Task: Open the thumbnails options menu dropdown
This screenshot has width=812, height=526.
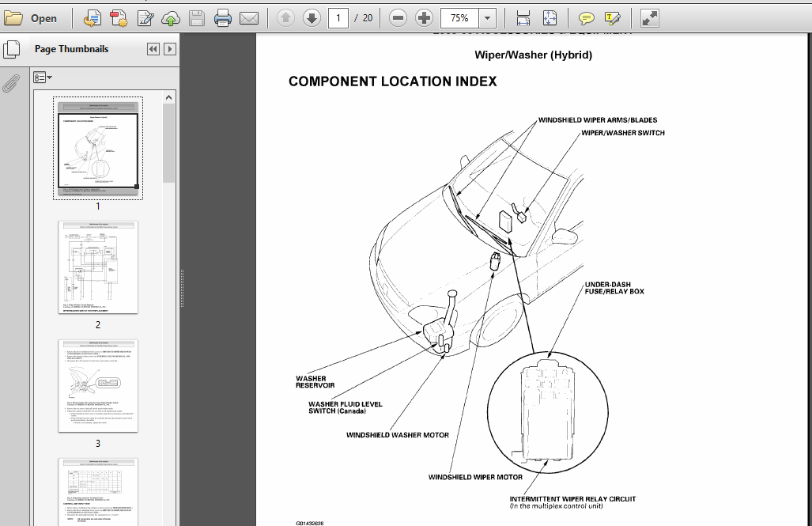Action: (x=43, y=78)
